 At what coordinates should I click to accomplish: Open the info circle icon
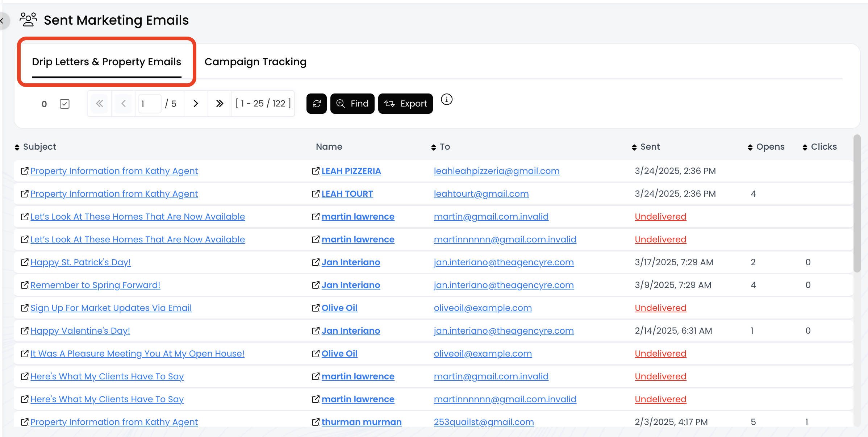point(446,99)
